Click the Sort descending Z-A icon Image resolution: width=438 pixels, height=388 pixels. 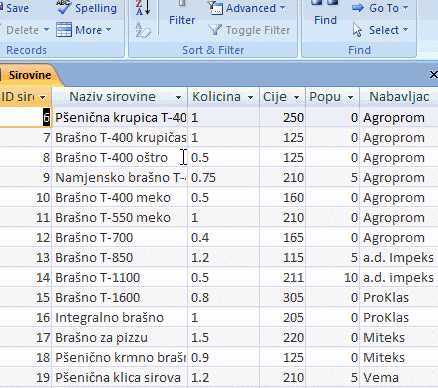[x=143, y=8]
